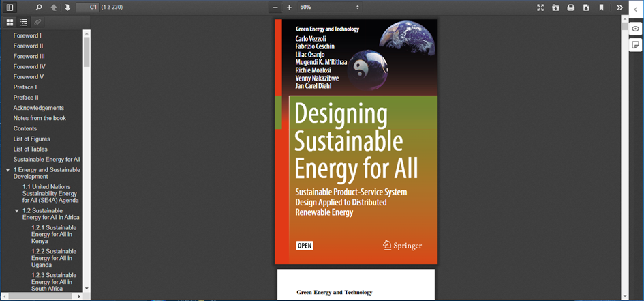Jump to Foreword IV
644x301 pixels.
pyautogui.click(x=29, y=67)
